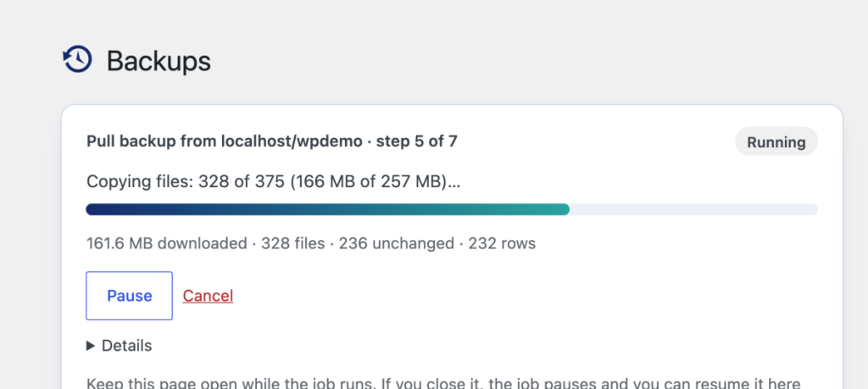Pause the running backup job
Image resolution: width=868 pixels, height=389 pixels.
pyautogui.click(x=129, y=296)
